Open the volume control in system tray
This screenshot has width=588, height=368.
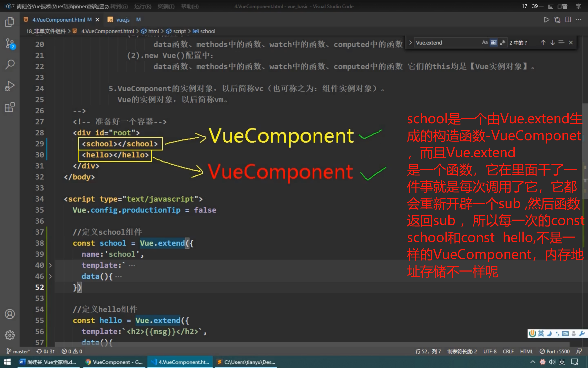[552, 362]
